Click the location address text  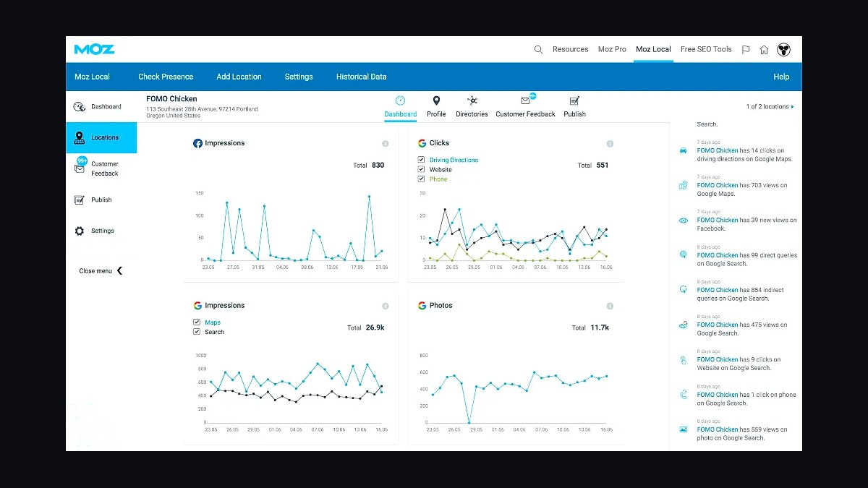click(202, 112)
